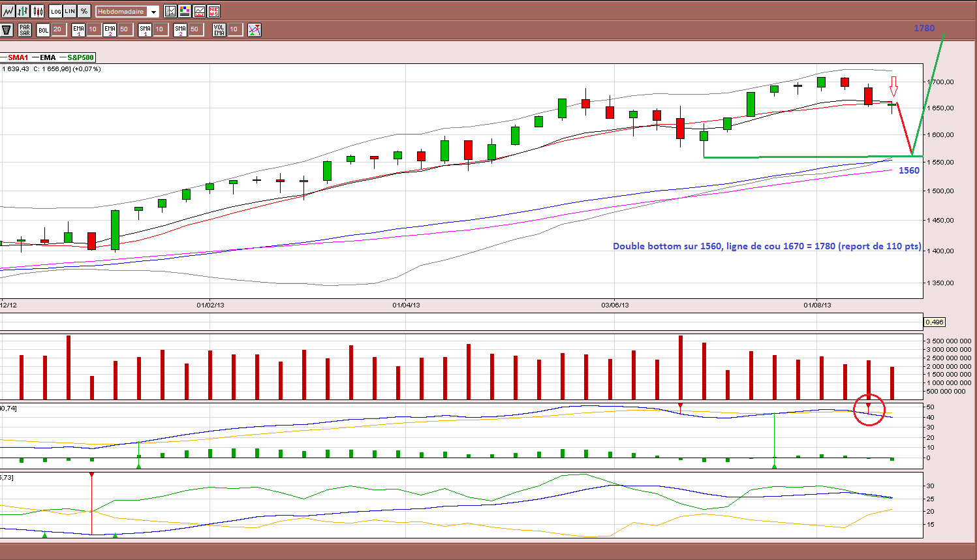Click the closing price text 'C: 1 656,96'
This screenshot has height=560, width=977.
coord(52,69)
